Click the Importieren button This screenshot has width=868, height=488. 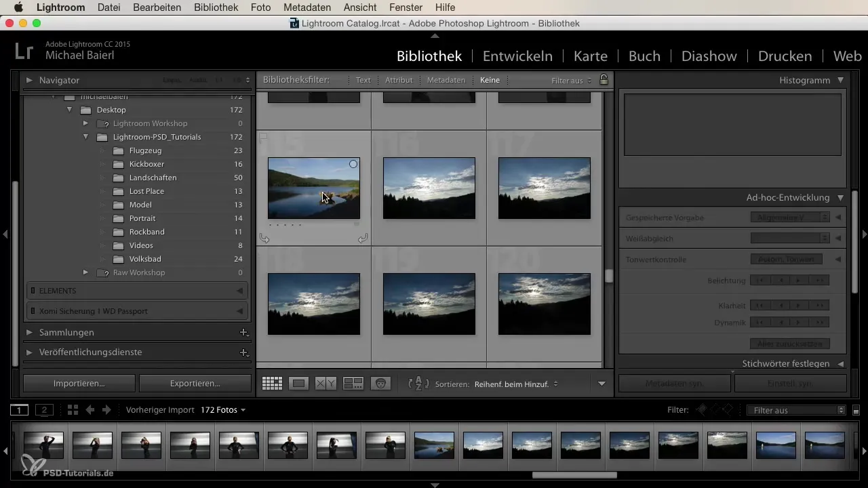point(79,383)
